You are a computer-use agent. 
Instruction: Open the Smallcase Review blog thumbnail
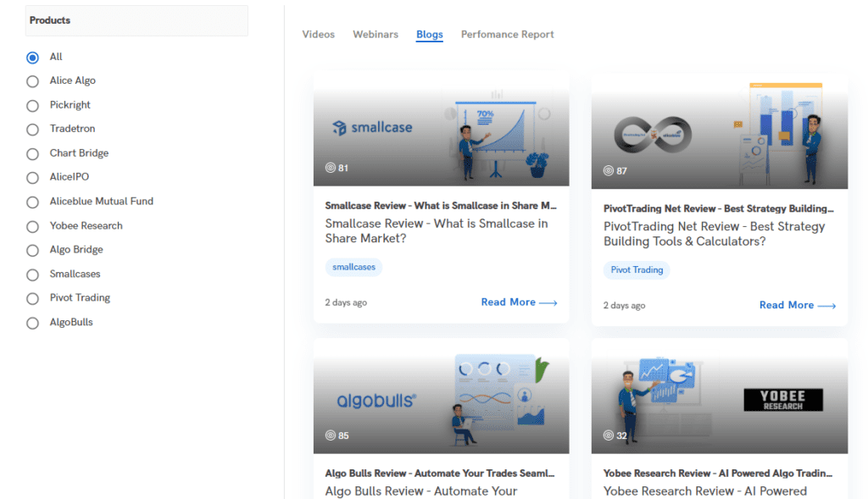pyautogui.click(x=441, y=128)
